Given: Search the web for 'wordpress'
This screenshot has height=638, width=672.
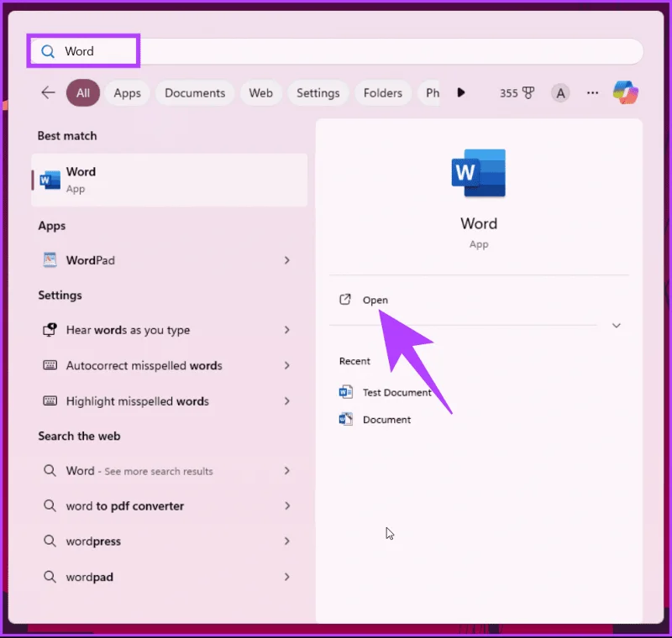Looking at the screenshot, I should [170, 541].
